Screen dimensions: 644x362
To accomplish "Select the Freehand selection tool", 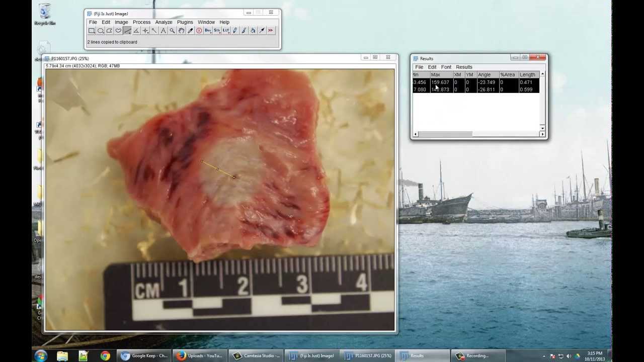I will 118,31.
